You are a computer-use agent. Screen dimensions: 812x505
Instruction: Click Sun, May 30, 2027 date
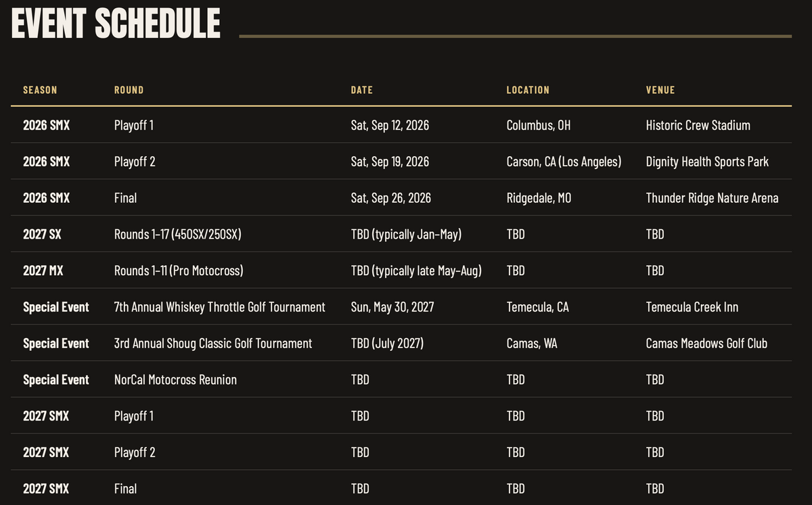click(392, 307)
